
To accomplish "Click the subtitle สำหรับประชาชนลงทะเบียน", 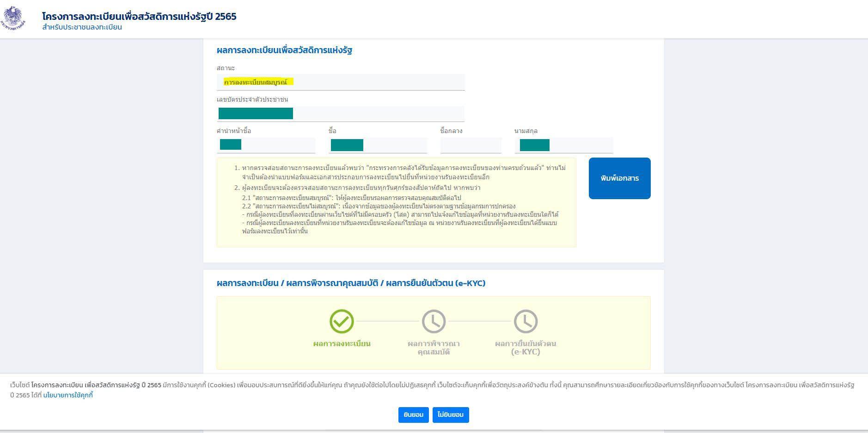I will click(82, 27).
